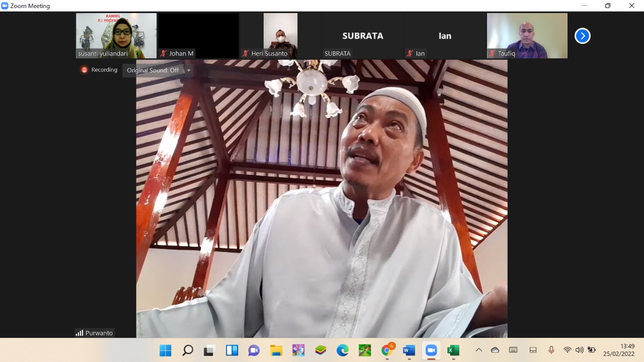The image size is (644, 362).
Task: Switch to Excel in the taskbar
Action: click(453, 350)
